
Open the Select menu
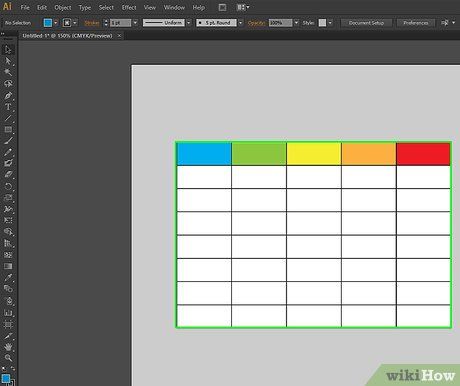pos(106,7)
